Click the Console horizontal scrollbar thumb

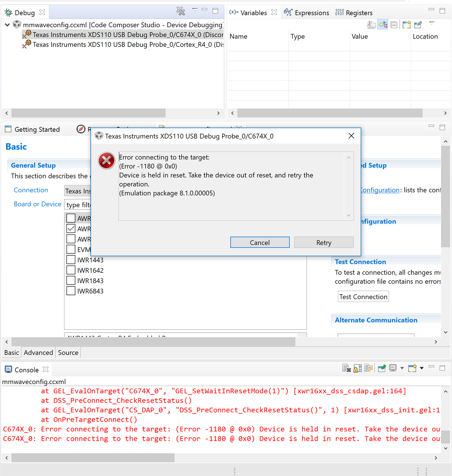pyautogui.click(x=93, y=458)
